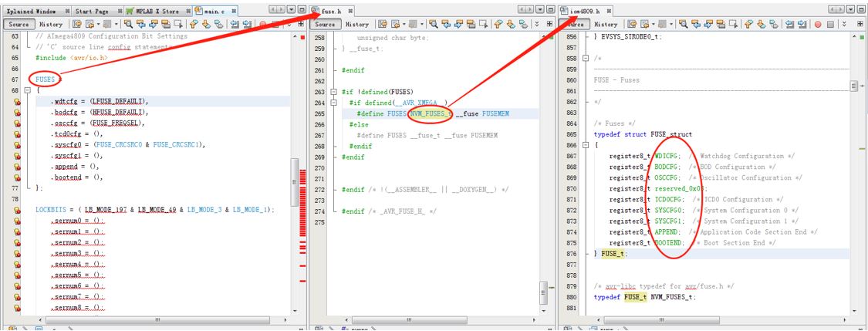
Task: Show History view in main.c pane
Action: tap(51, 25)
